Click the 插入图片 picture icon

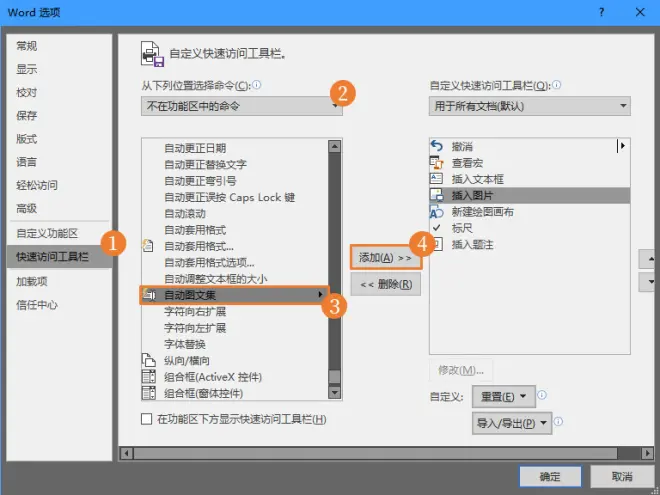[x=436, y=195]
